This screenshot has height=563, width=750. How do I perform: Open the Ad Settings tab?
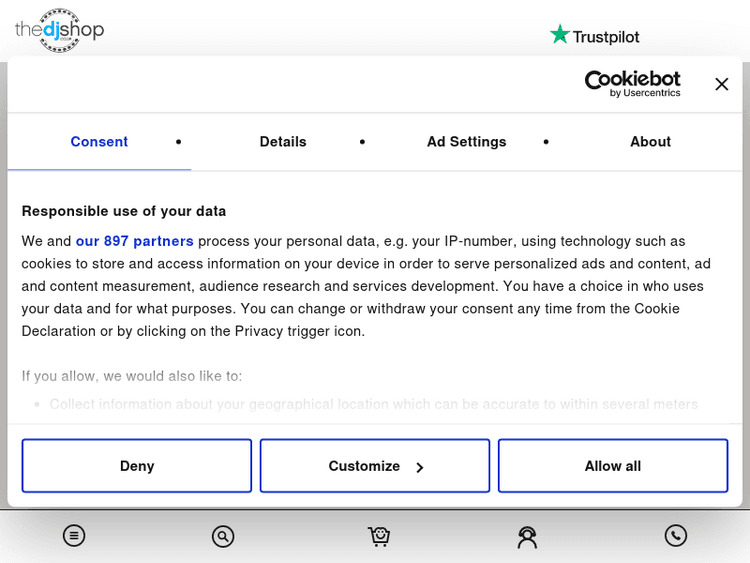(x=466, y=142)
